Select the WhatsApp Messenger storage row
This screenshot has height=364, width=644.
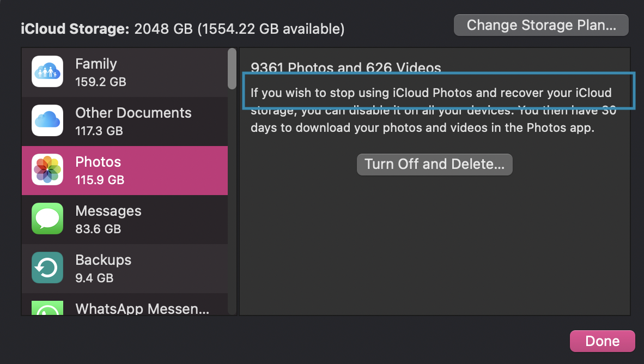coord(125,305)
